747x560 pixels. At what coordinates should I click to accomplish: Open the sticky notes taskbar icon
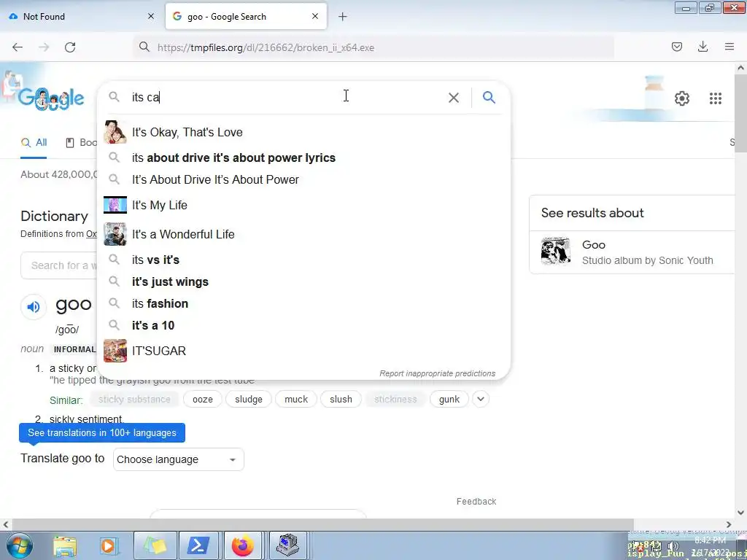[x=155, y=545]
